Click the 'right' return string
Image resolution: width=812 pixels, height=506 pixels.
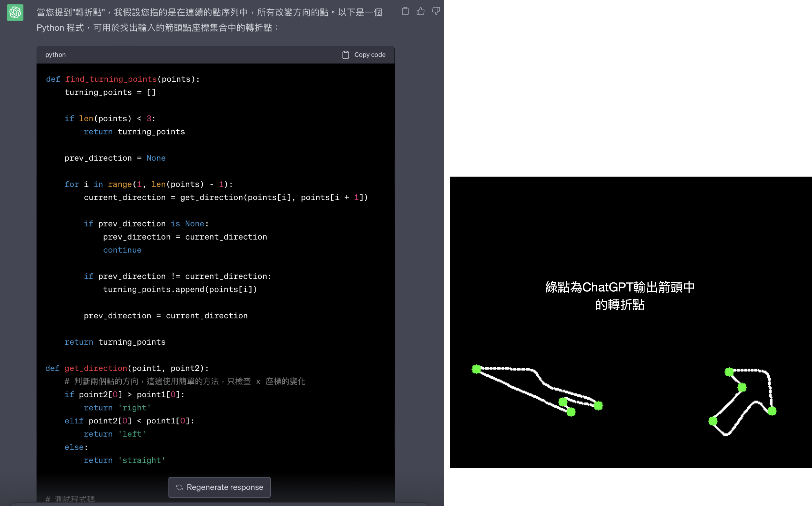pyautogui.click(x=135, y=408)
